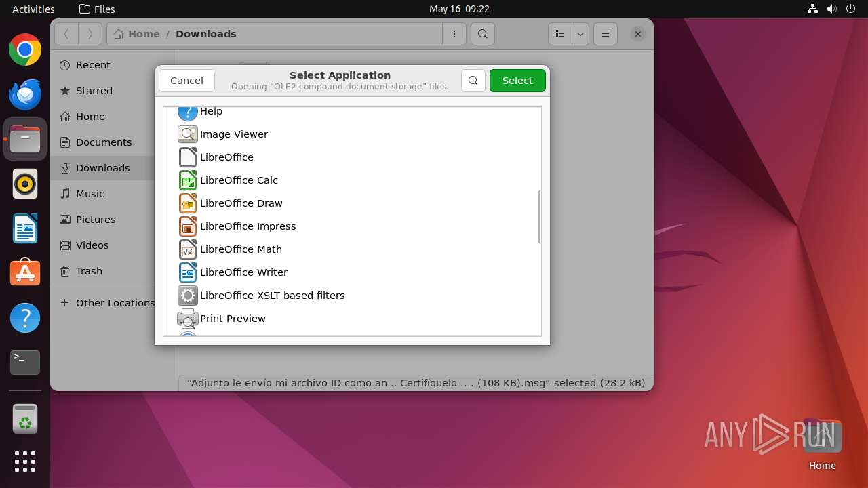Click the date and time clock
The height and width of the screenshot is (488, 868).
click(x=459, y=9)
